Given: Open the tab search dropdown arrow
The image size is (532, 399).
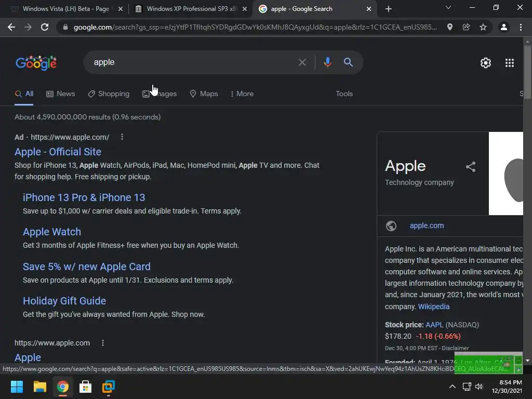Looking at the screenshot, I should (448, 7).
